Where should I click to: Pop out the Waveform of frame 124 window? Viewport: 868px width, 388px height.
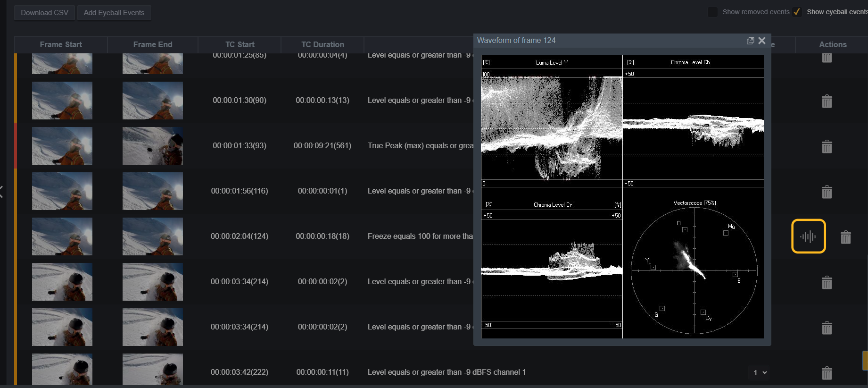click(x=750, y=41)
